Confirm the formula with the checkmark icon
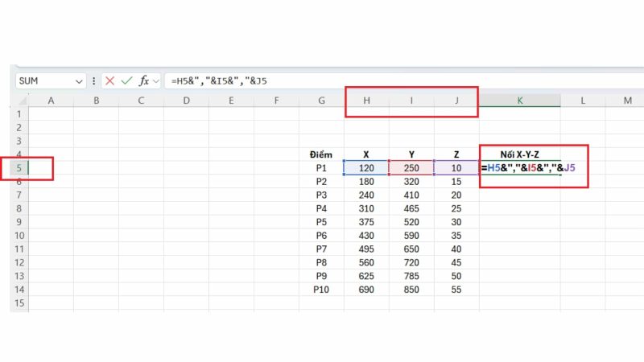 (x=126, y=81)
